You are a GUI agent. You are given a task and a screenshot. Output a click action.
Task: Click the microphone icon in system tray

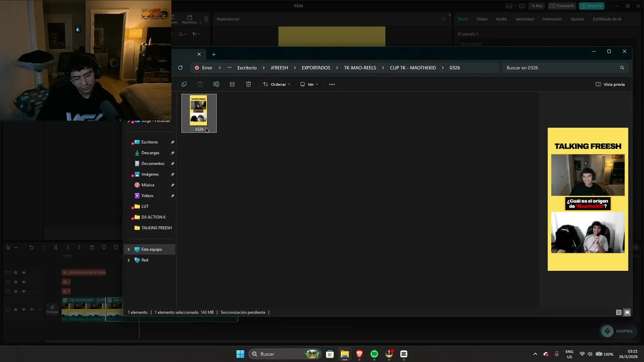556,354
